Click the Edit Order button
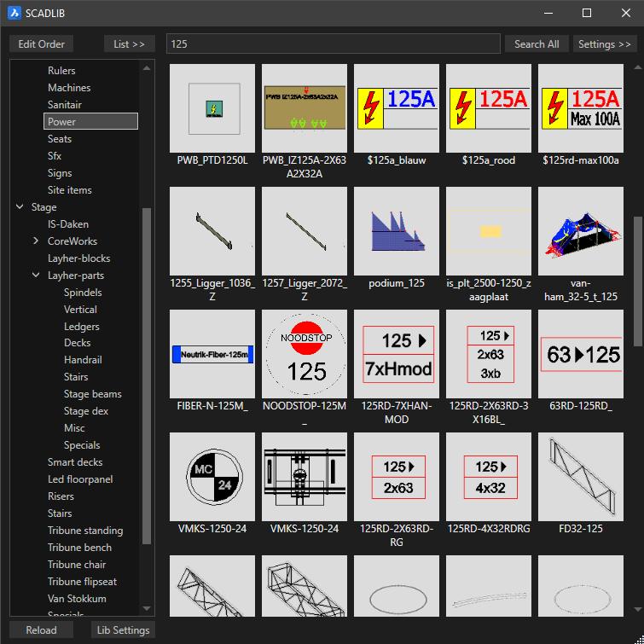 click(x=41, y=44)
